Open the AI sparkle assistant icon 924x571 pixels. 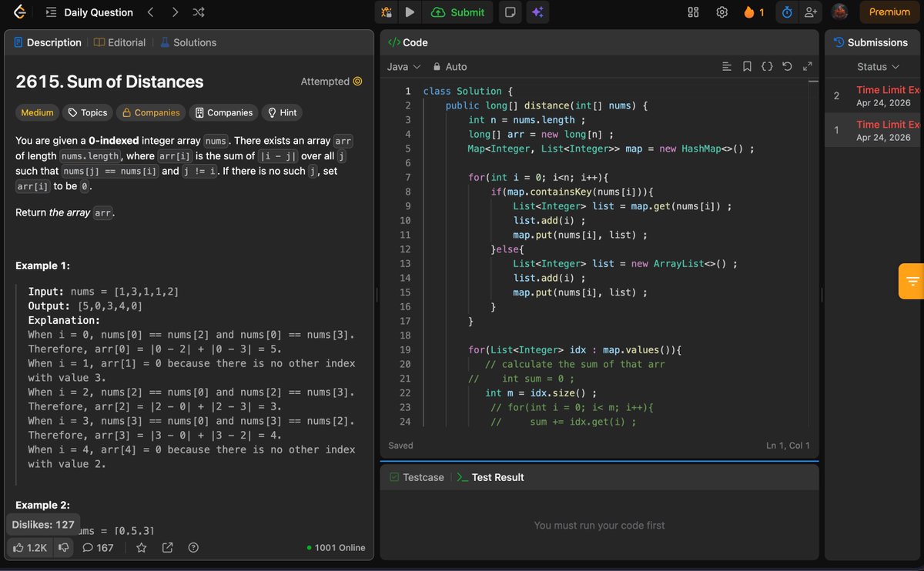pos(537,12)
